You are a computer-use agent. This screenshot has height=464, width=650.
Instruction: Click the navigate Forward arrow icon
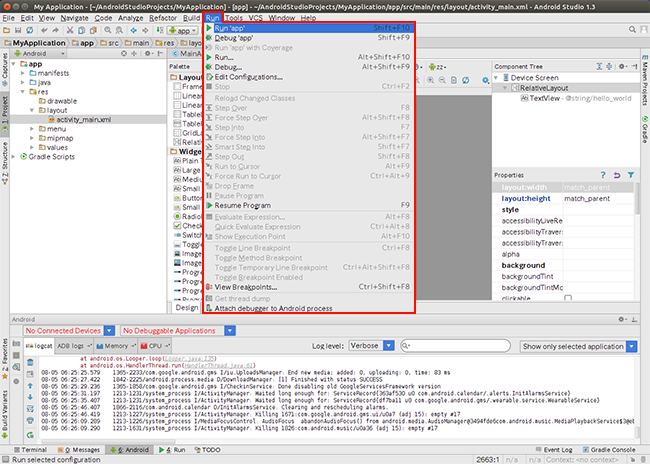point(145,30)
